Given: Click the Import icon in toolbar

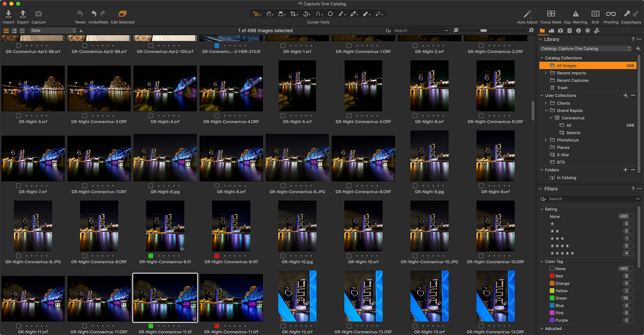Looking at the screenshot, I should (8, 14).
